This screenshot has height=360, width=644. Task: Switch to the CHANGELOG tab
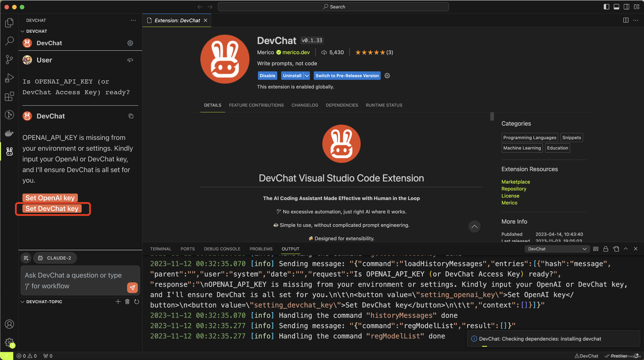305,105
